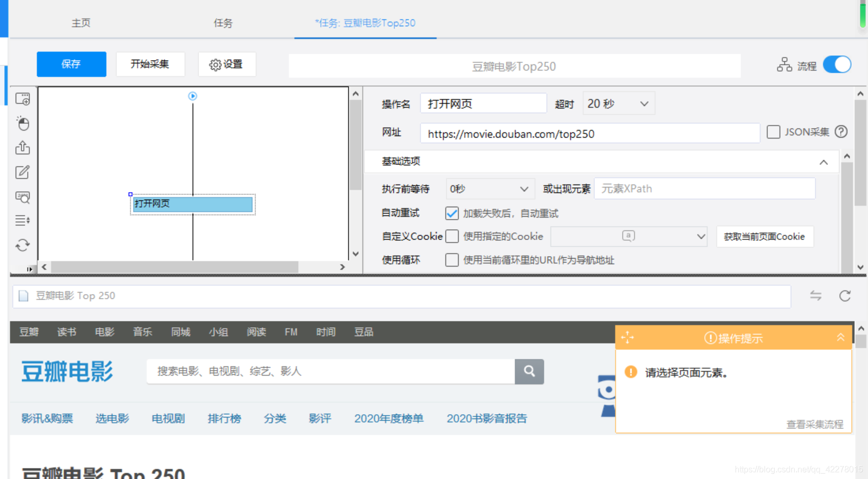Viewport: 868px width, 479px height.
Task: Open 小组 in Douban top navigation
Action: click(219, 332)
